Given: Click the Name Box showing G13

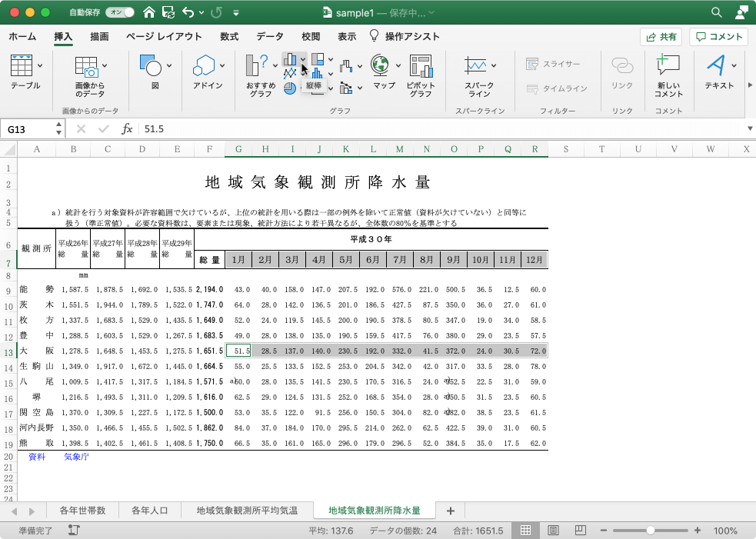Looking at the screenshot, I should tap(28, 129).
